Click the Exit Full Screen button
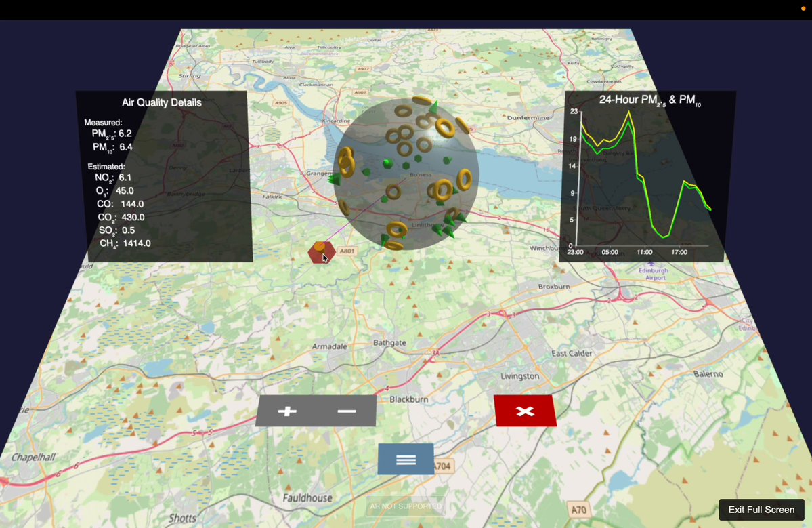 (x=761, y=510)
